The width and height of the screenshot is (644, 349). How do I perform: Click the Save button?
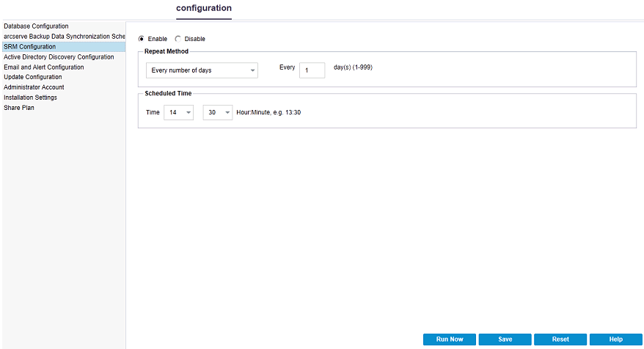point(505,339)
